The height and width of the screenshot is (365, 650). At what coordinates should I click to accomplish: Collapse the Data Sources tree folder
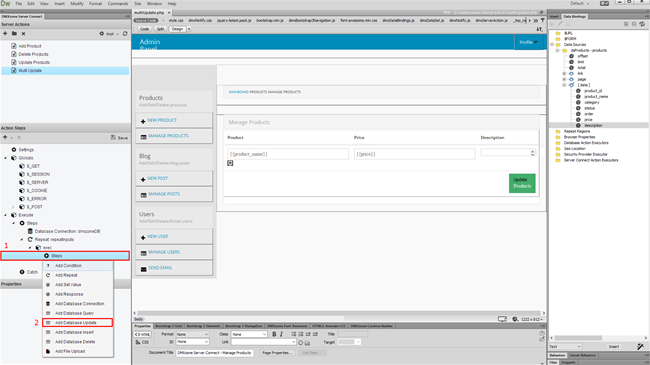pyautogui.click(x=552, y=44)
